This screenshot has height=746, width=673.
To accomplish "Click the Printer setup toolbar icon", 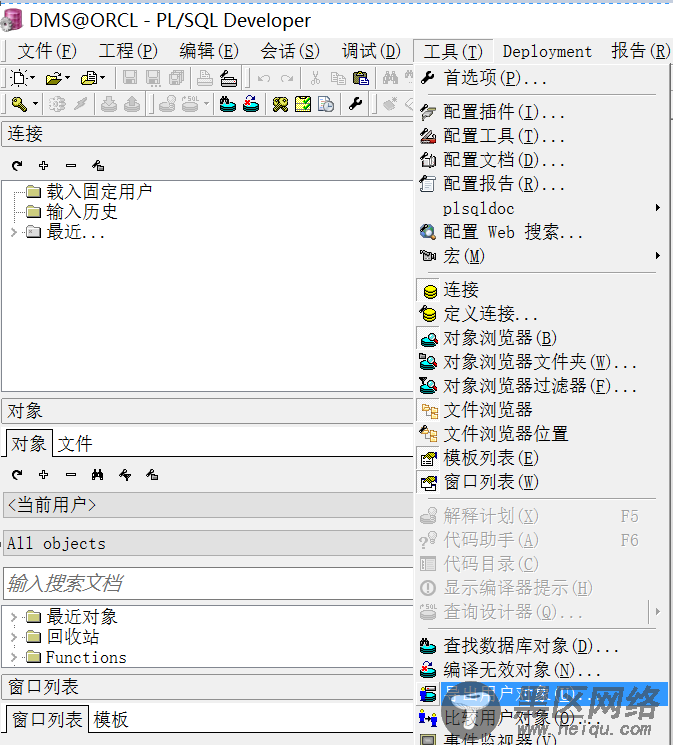I will click(228, 78).
